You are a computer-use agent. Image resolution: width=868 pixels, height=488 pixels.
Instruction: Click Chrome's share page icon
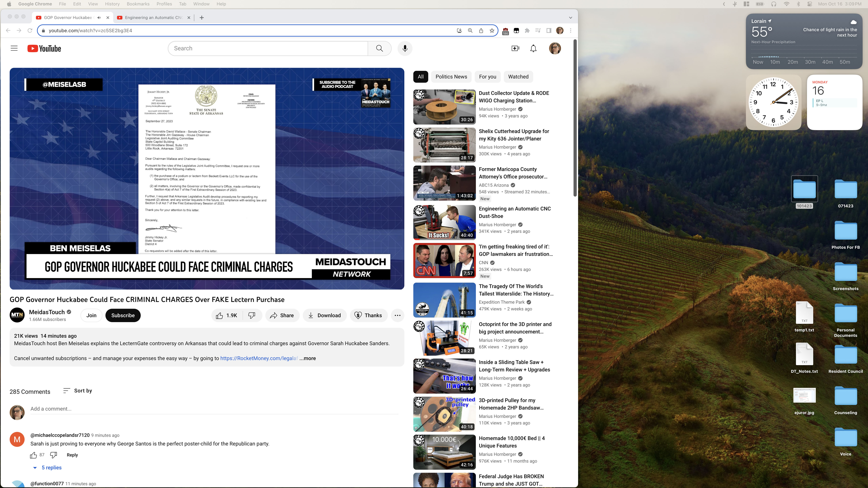[x=481, y=31]
